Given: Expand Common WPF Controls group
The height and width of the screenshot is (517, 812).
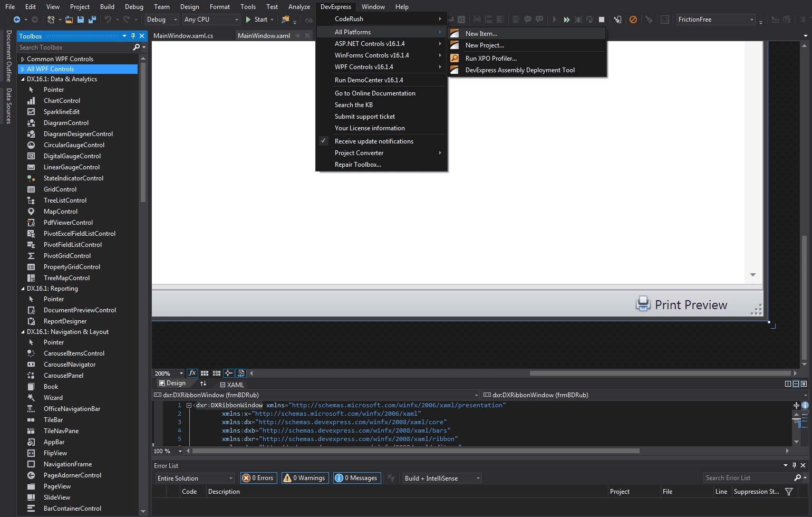Looking at the screenshot, I should coord(23,59).
